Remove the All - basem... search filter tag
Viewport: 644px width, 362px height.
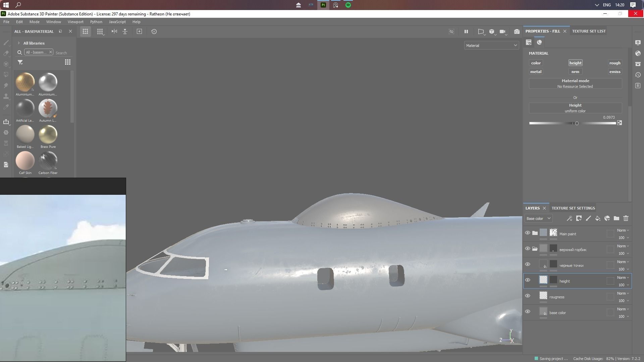(x=50, y=52)
